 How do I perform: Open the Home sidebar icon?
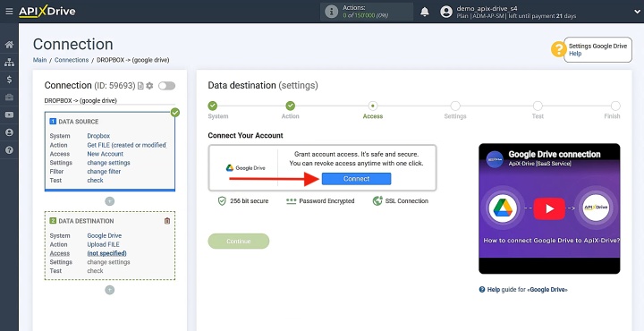[x=9, y=45]
